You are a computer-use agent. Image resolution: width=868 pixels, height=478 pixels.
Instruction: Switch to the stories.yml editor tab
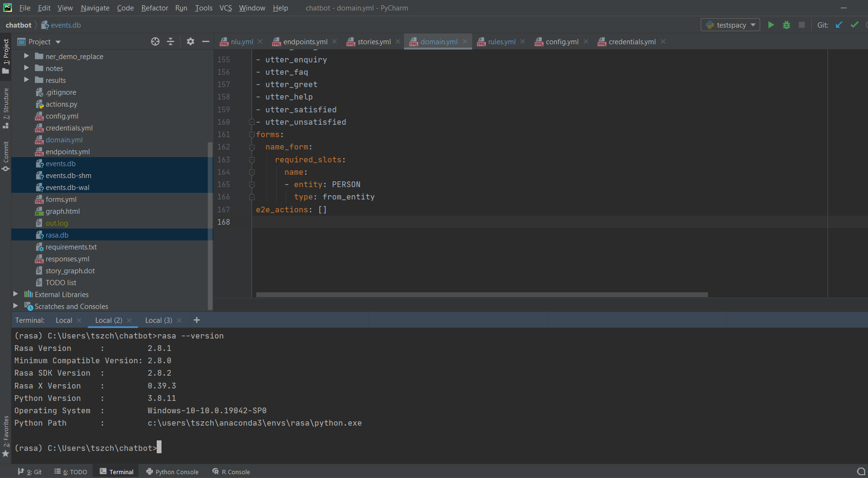[x=373, y=42]
